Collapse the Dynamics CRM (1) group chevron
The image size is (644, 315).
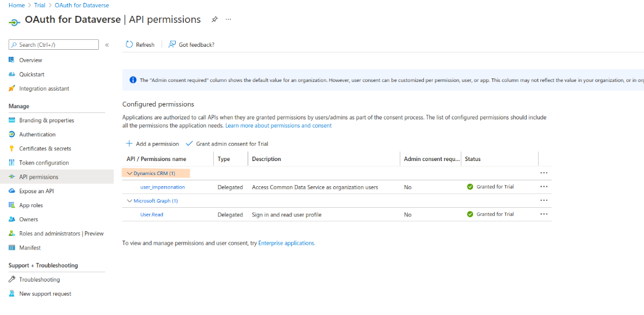tap(129, 173)
